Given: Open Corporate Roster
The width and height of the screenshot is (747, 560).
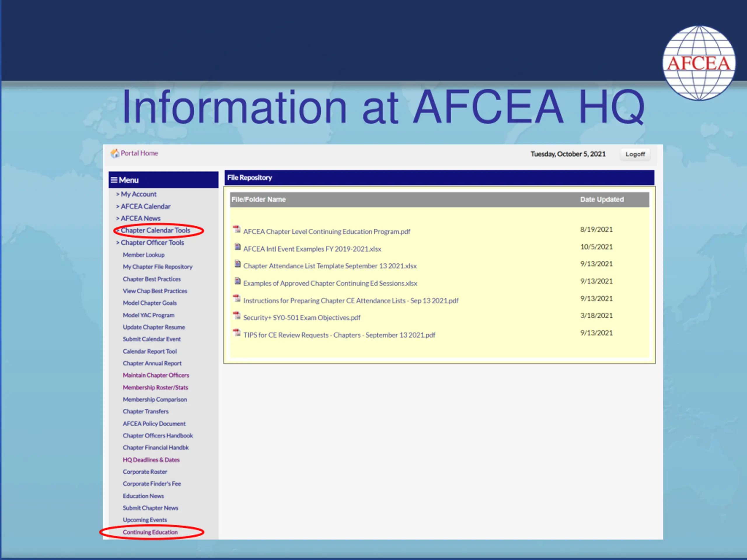Looking at the screenshot, I should tap(145, 472).
